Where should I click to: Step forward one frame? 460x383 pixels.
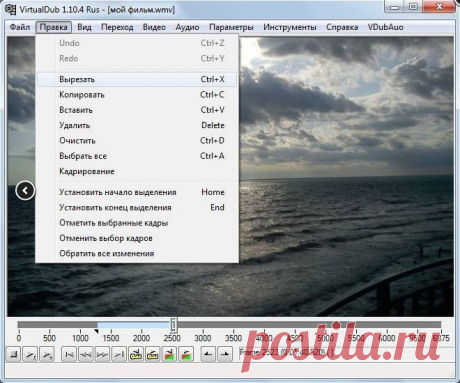click(x=102, y=354)
